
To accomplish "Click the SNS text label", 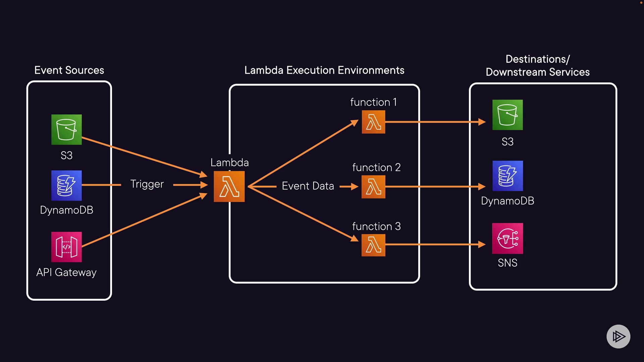I will 507,263.
